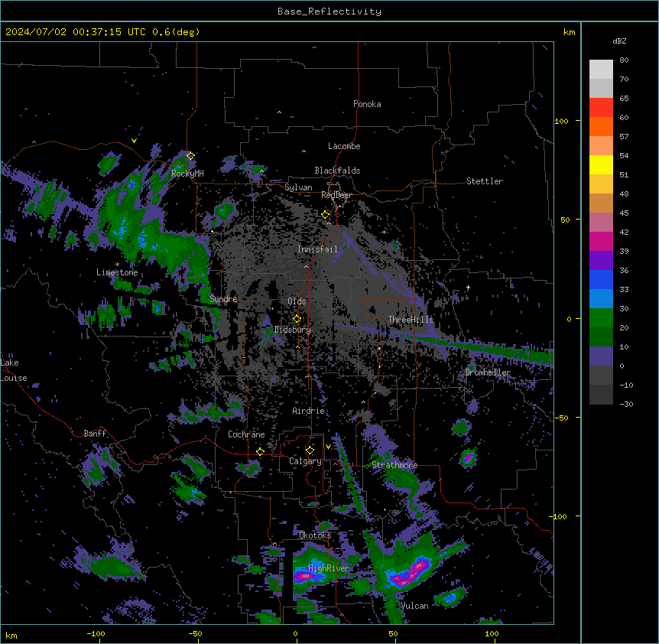Viewport: 659px width, 644px height.
Task: Pick the violet purple swatch near 36 dBZ
Action: [601, 261]
